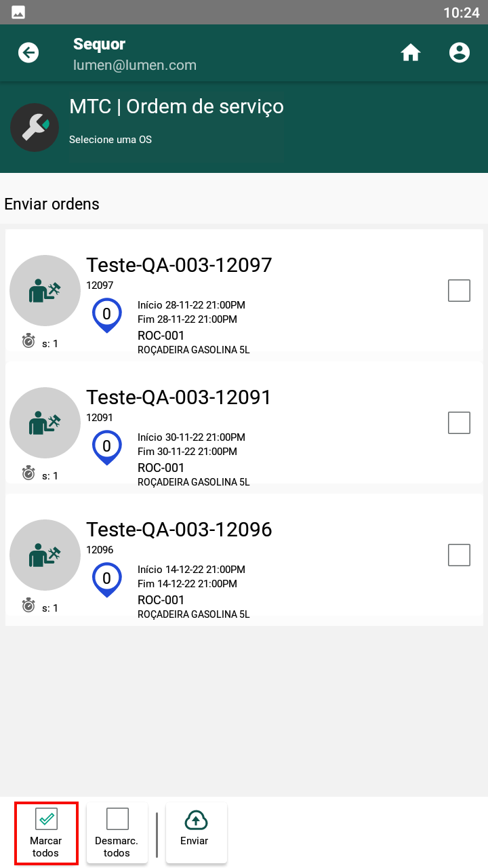Click Marcar todos button
This screenshot has height=868, width=488.
[x=46, y=833]
